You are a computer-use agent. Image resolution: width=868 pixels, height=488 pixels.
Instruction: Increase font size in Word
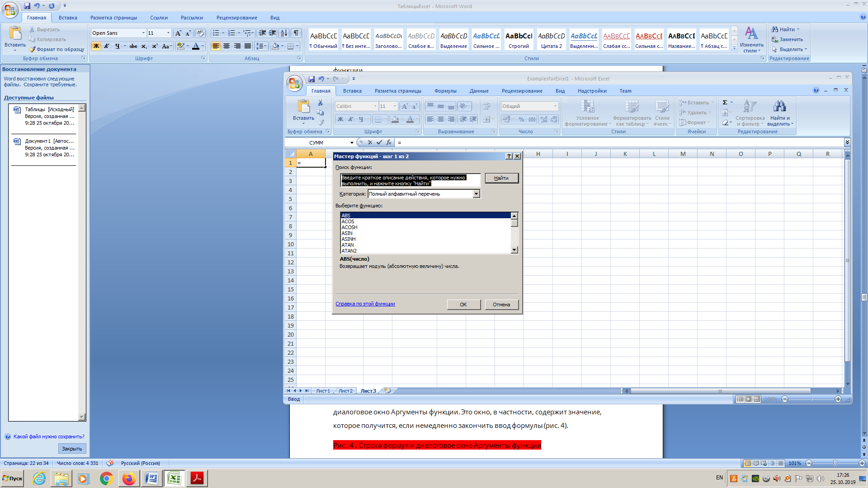coord(178,33)
